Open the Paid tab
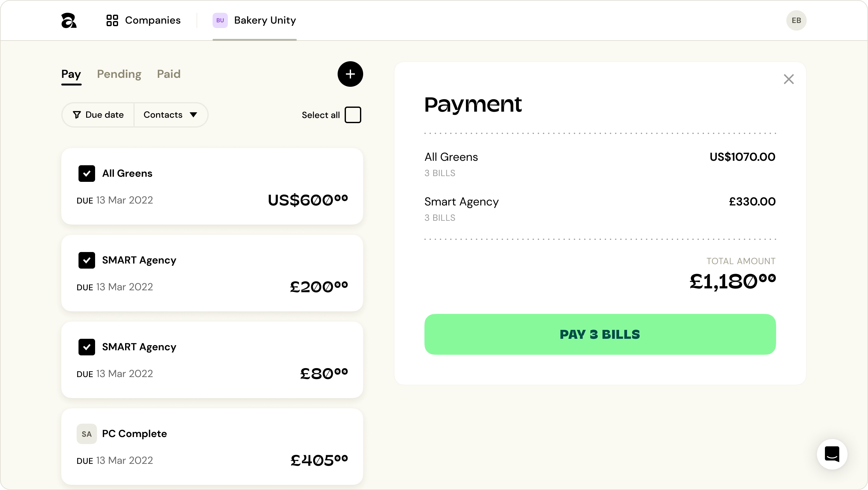Screen dimensions: 868x490 168,74
